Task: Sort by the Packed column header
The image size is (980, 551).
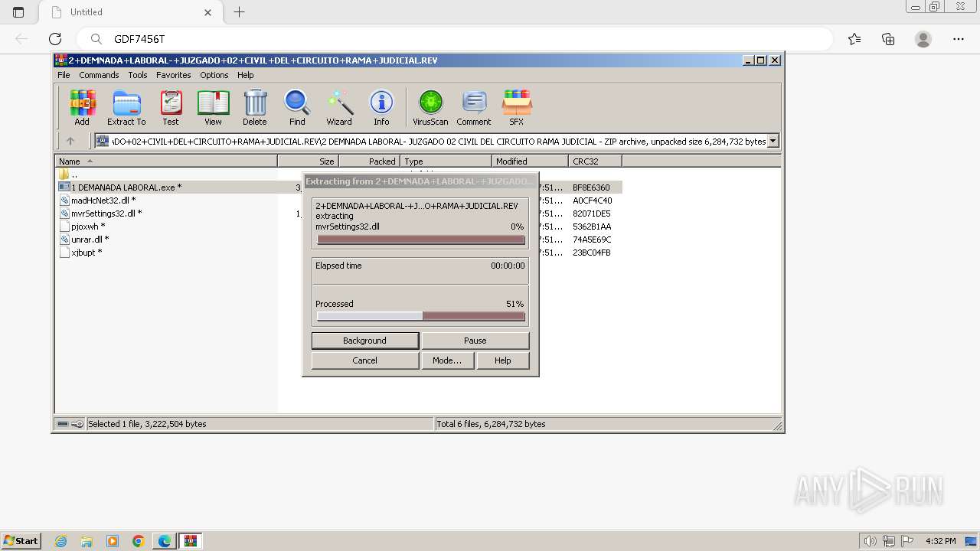Action: tap(369, 161)
